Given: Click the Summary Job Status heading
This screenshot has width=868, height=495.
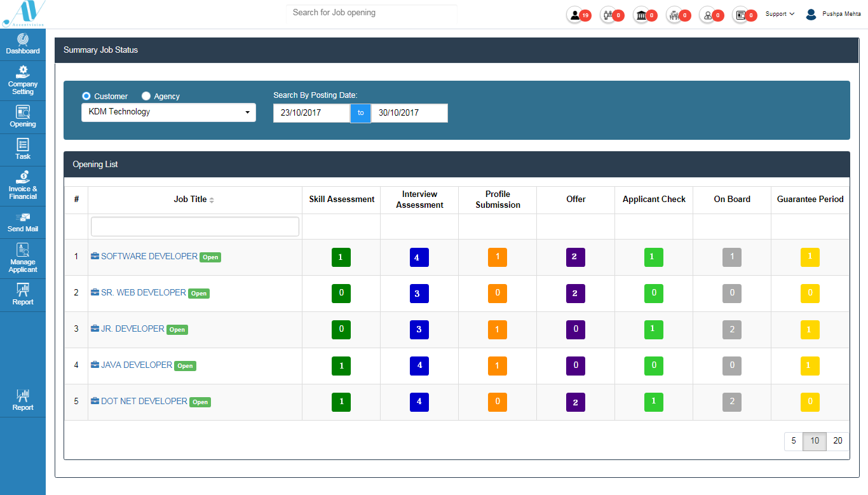Looking at the screenshot, I should pos(100,50).
